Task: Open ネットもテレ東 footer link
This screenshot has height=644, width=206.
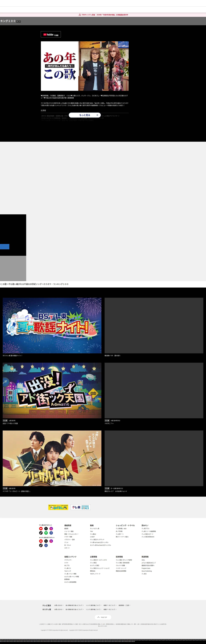Action: [95, 529]
